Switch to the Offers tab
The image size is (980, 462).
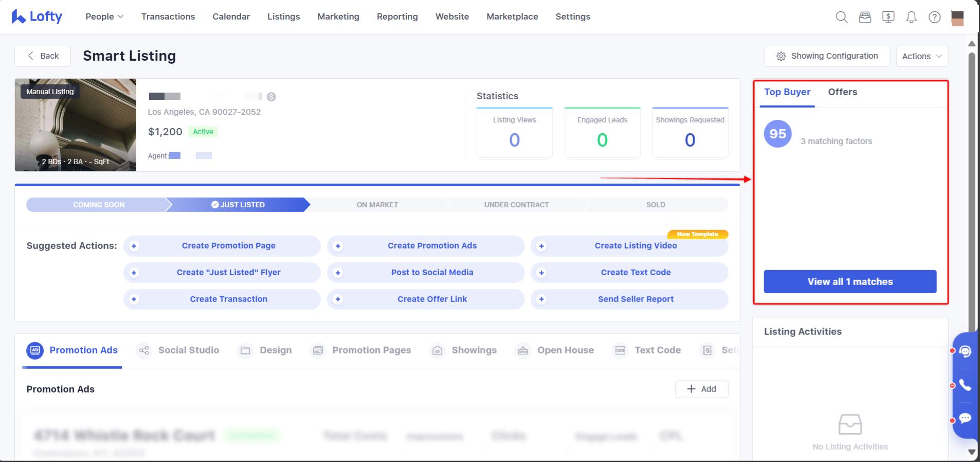(x=842, y=92)
